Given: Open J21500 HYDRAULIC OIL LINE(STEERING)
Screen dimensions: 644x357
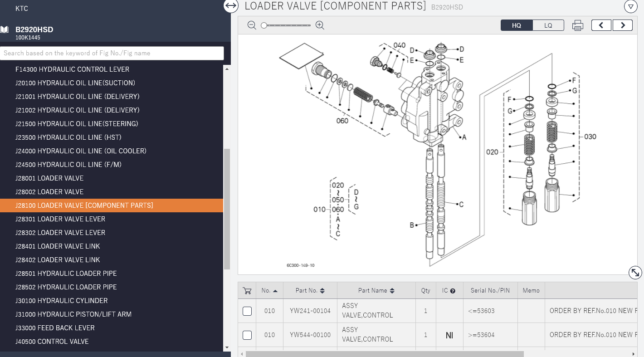Looking at the screenshot, I should tap(112, 124).
